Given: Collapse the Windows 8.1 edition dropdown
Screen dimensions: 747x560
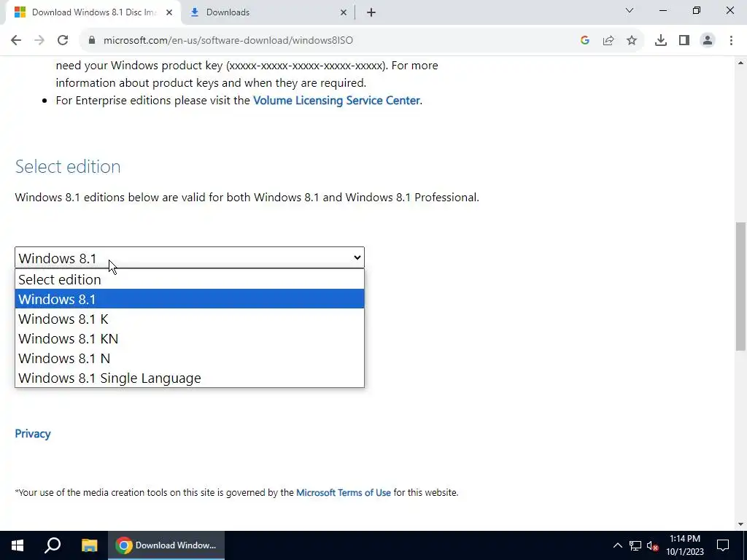Looking at the screenshot, I should pos(190,257).
